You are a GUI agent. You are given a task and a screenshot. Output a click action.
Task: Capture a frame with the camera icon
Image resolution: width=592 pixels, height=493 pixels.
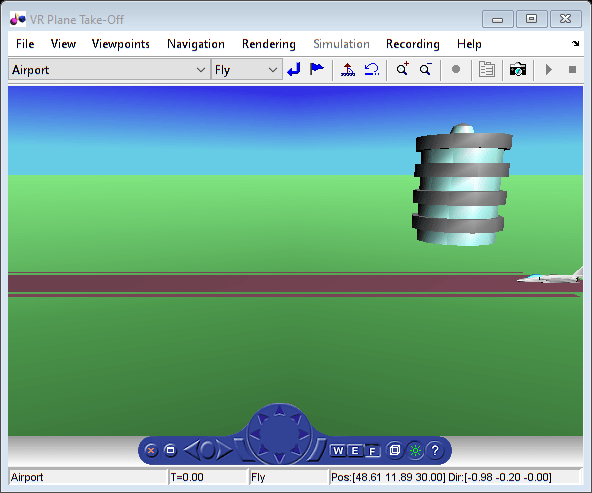pos(518,69)
